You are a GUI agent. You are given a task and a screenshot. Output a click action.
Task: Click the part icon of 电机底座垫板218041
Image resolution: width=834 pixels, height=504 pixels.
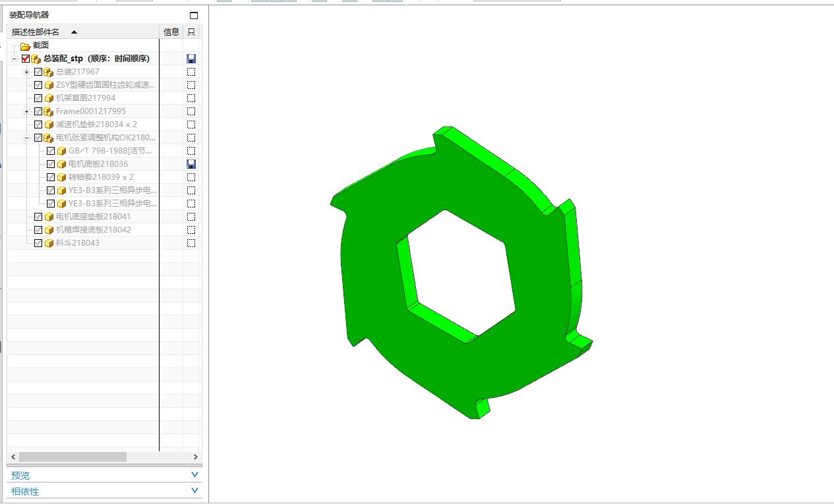[49, 217]
